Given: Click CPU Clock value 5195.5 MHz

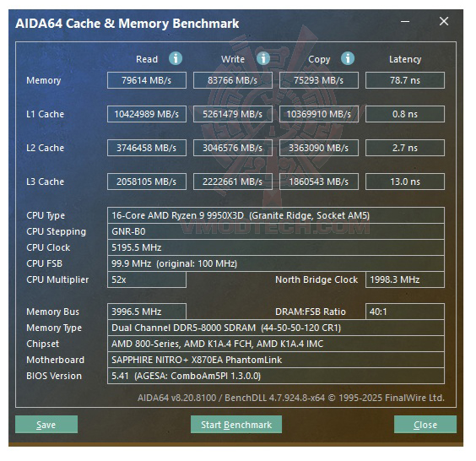Looking at the screenshot, I should (x=276, y=247).
